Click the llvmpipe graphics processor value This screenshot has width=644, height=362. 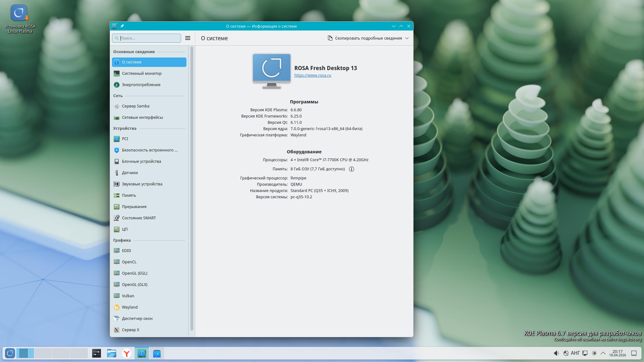(x=298, y=178)
